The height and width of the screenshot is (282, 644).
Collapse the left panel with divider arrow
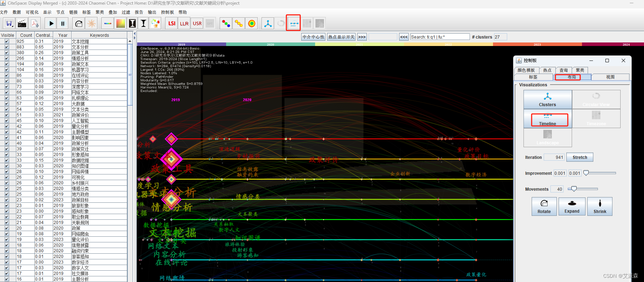[x=134, y=34]
